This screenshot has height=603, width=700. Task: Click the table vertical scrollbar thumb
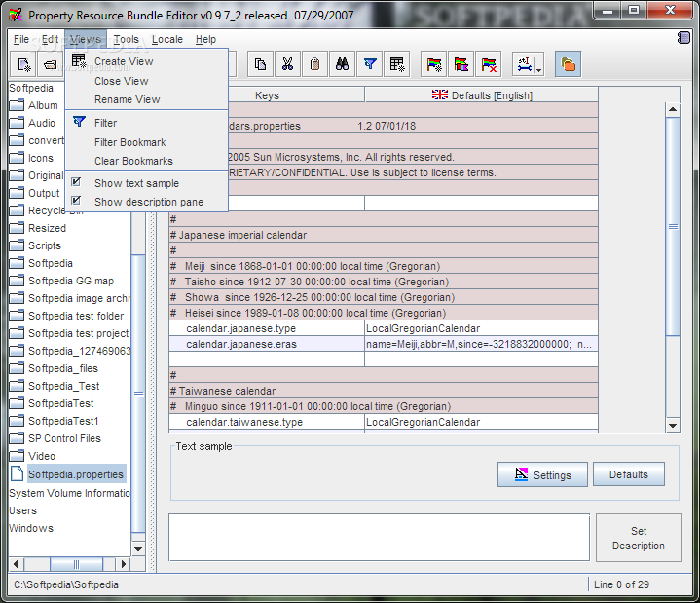[x=673, y=226]
